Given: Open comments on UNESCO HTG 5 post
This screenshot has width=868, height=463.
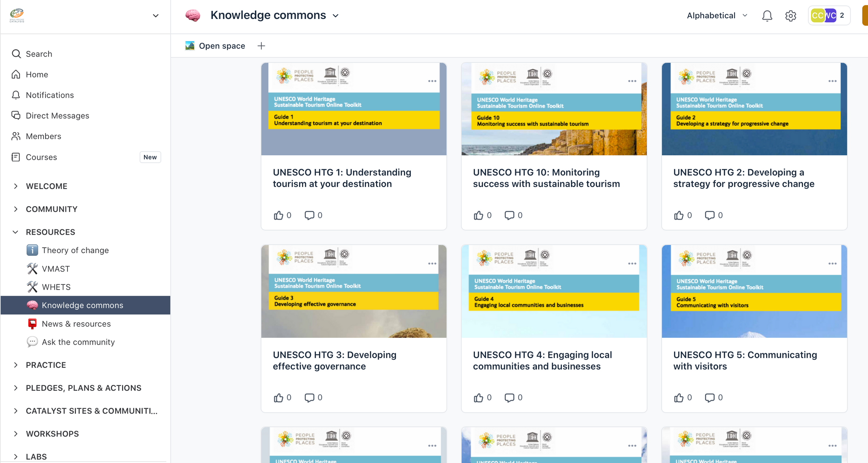Looking at the screenshot, I should [710, 398].
